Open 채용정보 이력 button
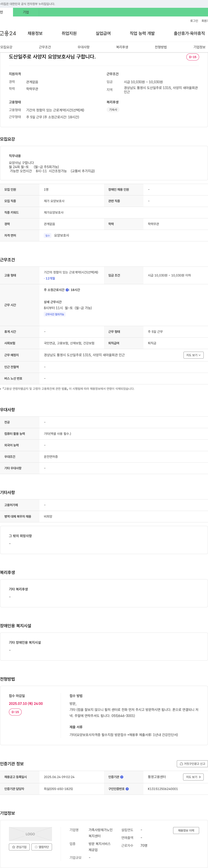Image resolution: width=208 pixels, height=868 pixels. coord(186,831)
